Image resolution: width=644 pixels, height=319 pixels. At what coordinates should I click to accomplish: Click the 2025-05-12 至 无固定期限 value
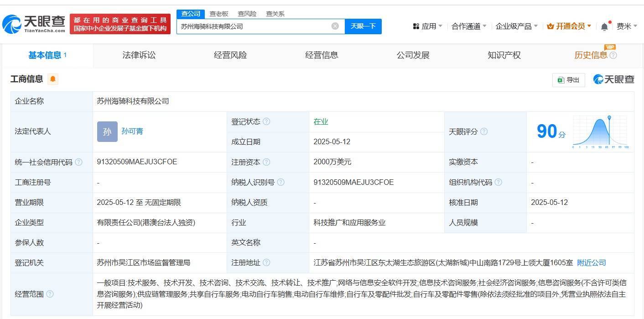point(139,202)
